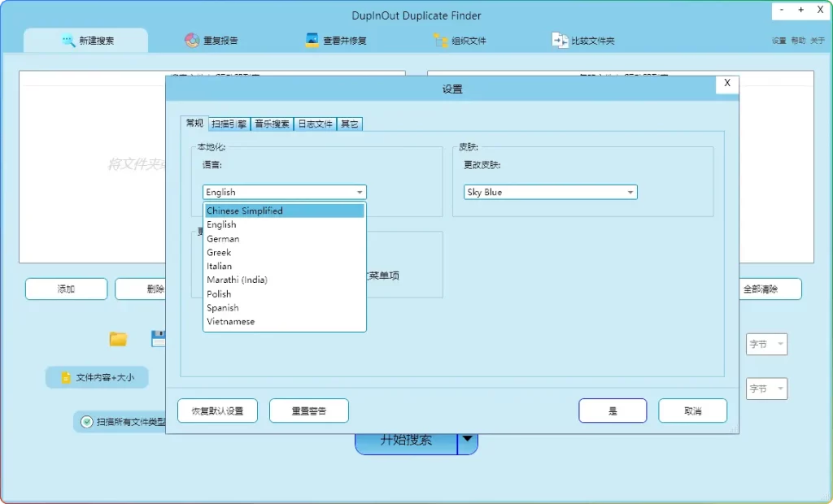Close the 设置 dialog with X
The image size is (833, 504).
point(727,84)
